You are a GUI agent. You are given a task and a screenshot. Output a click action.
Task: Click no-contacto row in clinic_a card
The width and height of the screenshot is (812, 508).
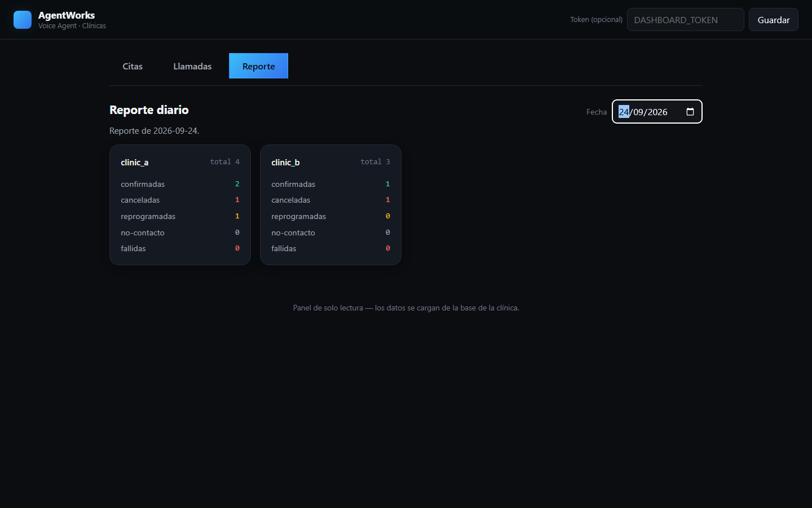point(180,233)
